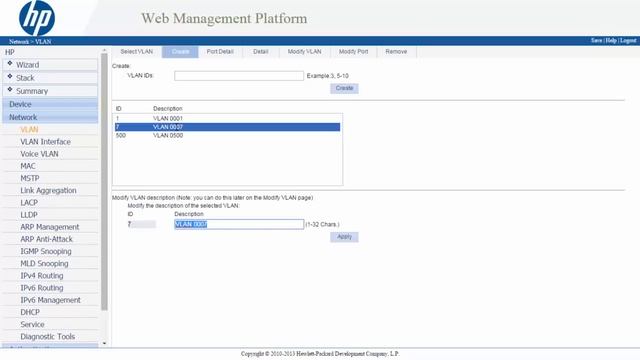Screen dimensions: 640x360
Task: Expand the Summary menu section
Action: 50,91
